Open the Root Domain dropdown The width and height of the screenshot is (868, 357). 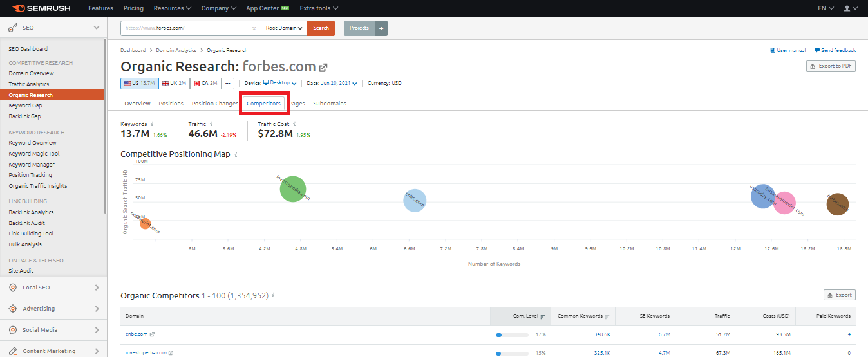[285, 28]
